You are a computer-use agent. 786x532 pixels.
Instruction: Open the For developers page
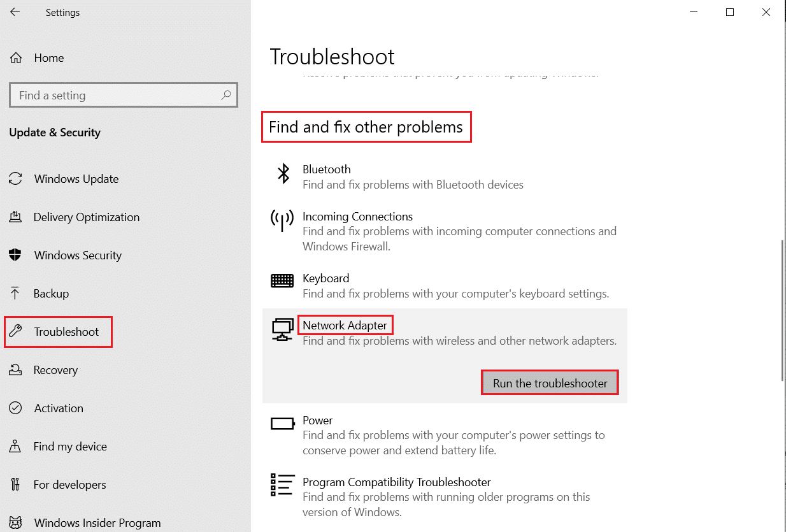coord(69,484)
